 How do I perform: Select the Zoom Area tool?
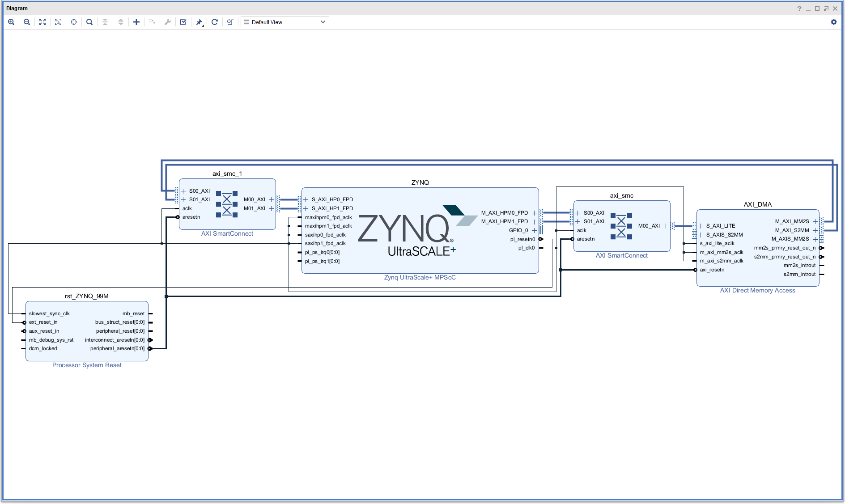pos(58,22)
